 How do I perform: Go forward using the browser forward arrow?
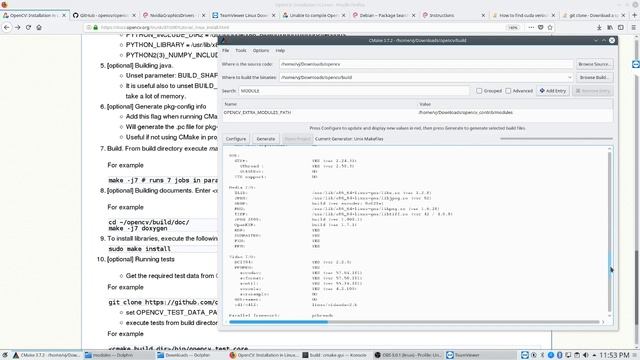tap(18, 27)
